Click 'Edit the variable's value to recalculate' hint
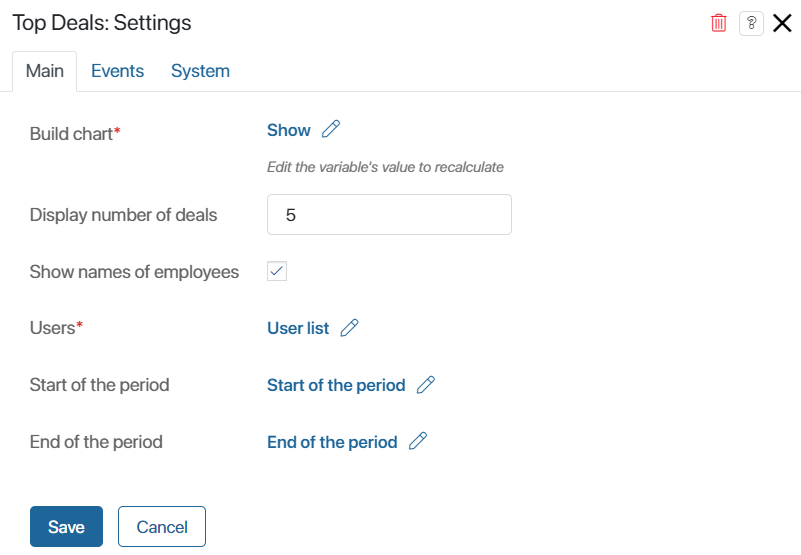801x555 pixels. (385, 167)
